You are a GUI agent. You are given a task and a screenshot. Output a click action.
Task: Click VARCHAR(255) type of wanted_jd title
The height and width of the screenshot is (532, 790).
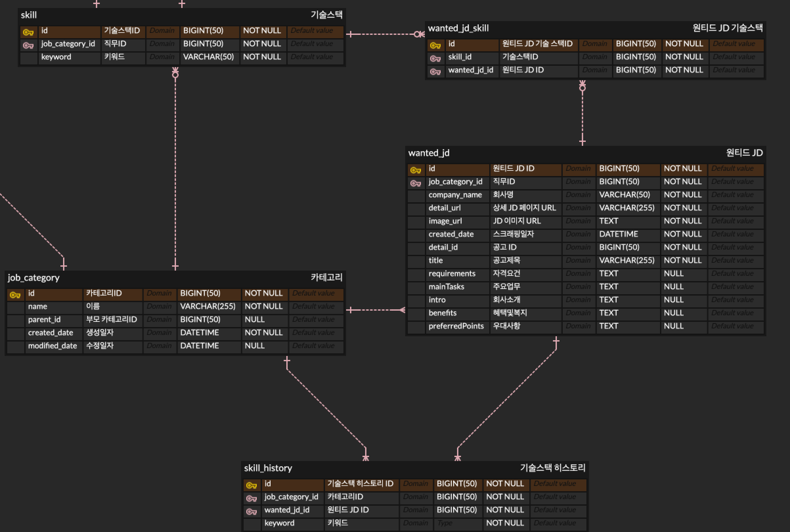pyautogui.click(x=628, y=260)
